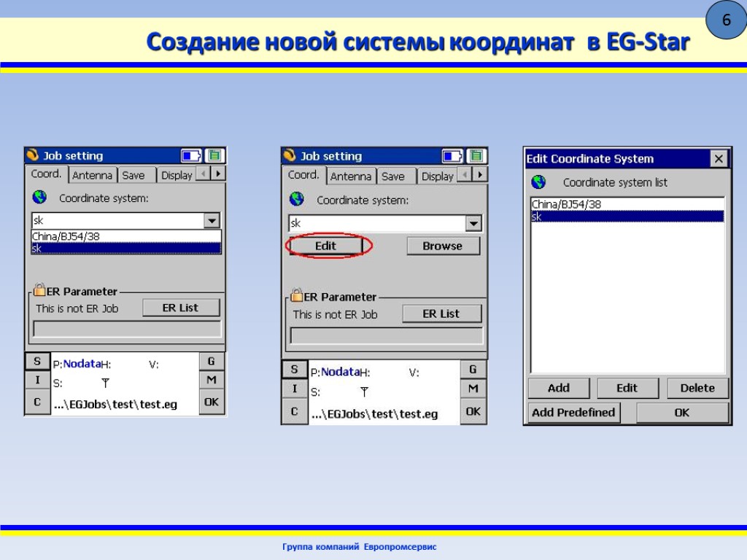
Task: Click ER parameter text field in middle window
Action: coord(387,335)
